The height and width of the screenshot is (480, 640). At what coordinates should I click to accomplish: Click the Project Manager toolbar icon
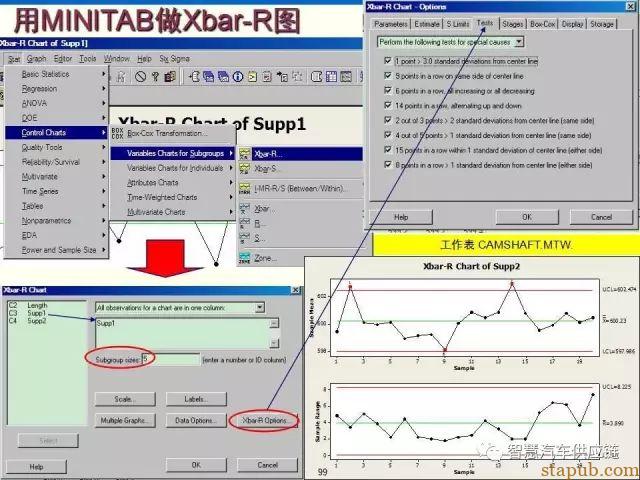click(x=346, y=76)
